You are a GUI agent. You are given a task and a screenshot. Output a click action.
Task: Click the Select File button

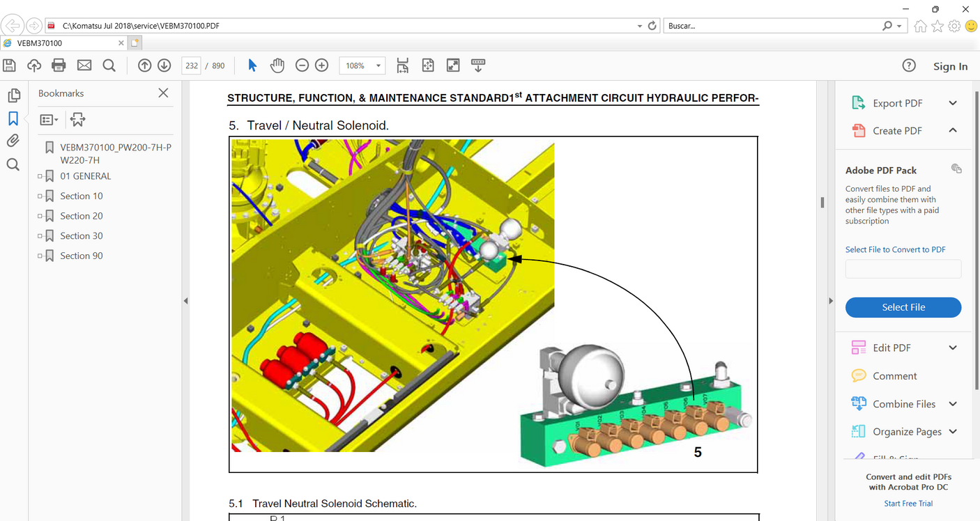tap(903, 307)
